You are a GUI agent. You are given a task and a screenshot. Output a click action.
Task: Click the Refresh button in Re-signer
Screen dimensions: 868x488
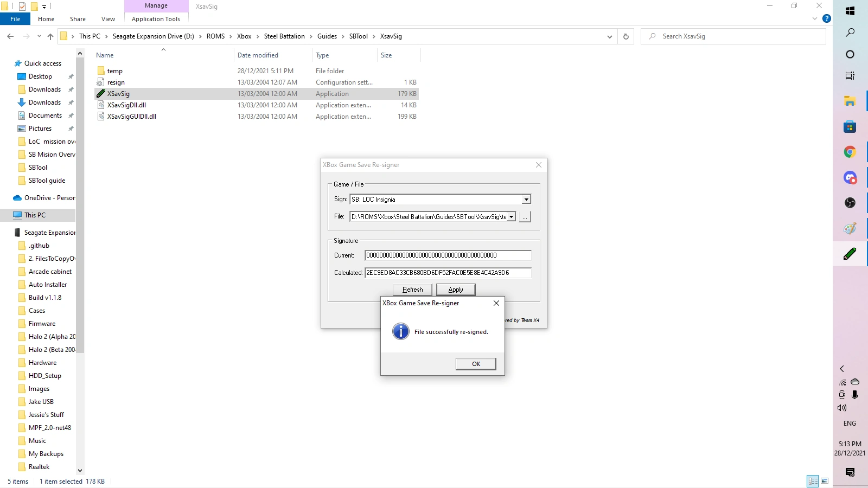click(412, 290)
